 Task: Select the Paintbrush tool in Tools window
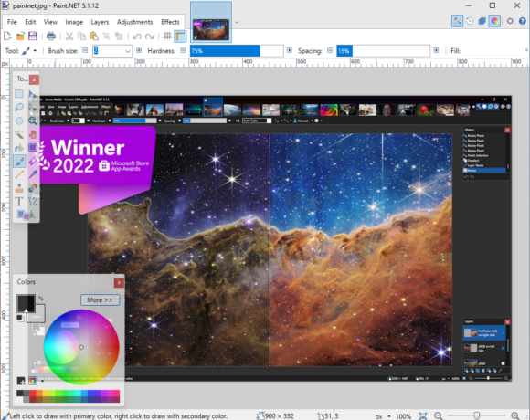click(x=19, y=161)
